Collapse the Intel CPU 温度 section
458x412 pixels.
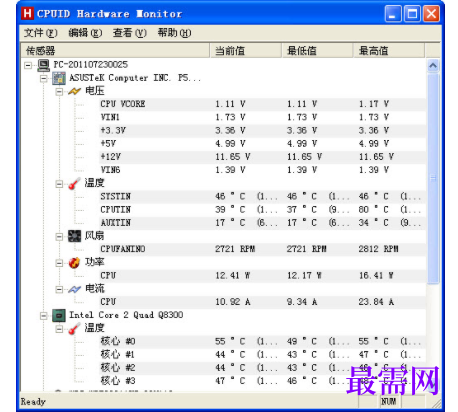coord(60,329)
